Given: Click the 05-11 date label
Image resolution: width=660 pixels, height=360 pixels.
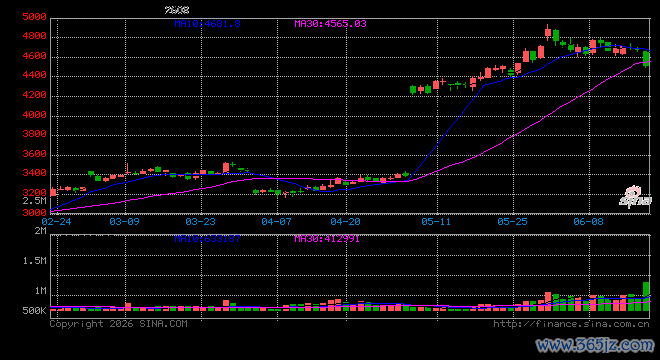Looking at the screenshot, I should (436, 222).
